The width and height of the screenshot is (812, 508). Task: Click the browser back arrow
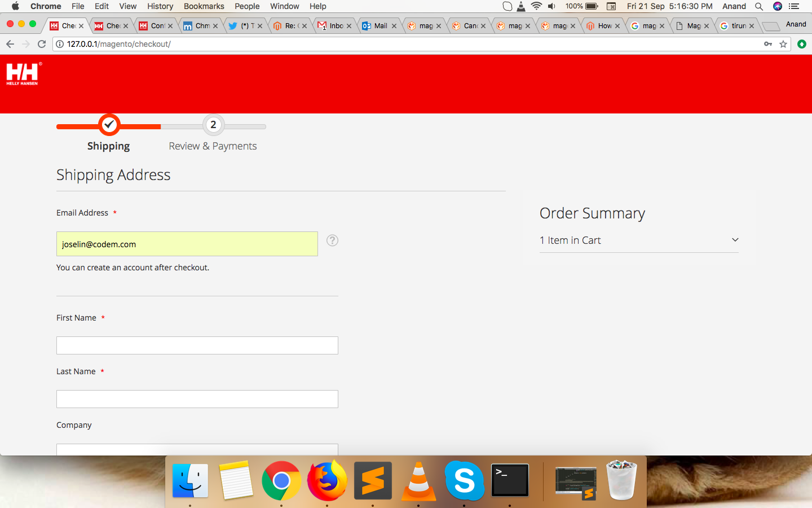coord(10,44)
